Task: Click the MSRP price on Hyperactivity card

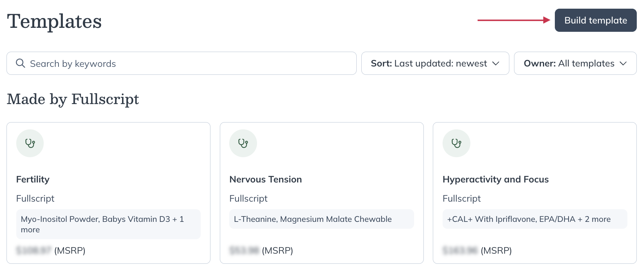Action: [x=477, y=250]
